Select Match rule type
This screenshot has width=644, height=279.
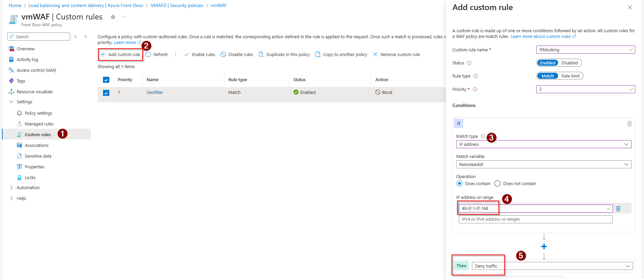click(547, 76)
